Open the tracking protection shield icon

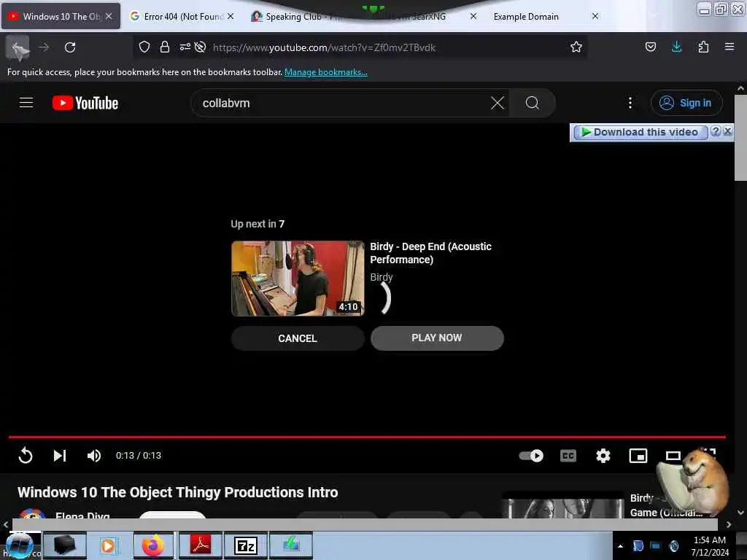(144, 47)
